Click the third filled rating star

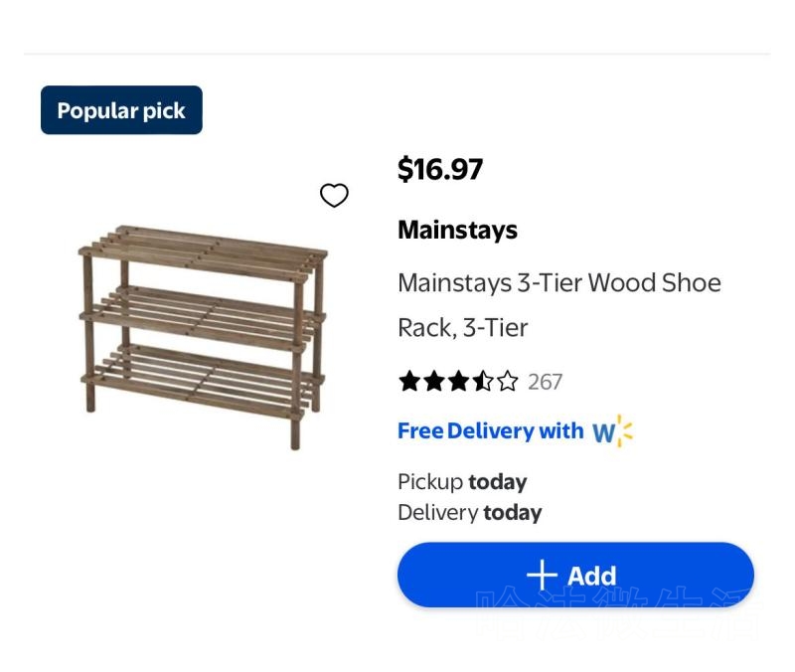[458, 382]
